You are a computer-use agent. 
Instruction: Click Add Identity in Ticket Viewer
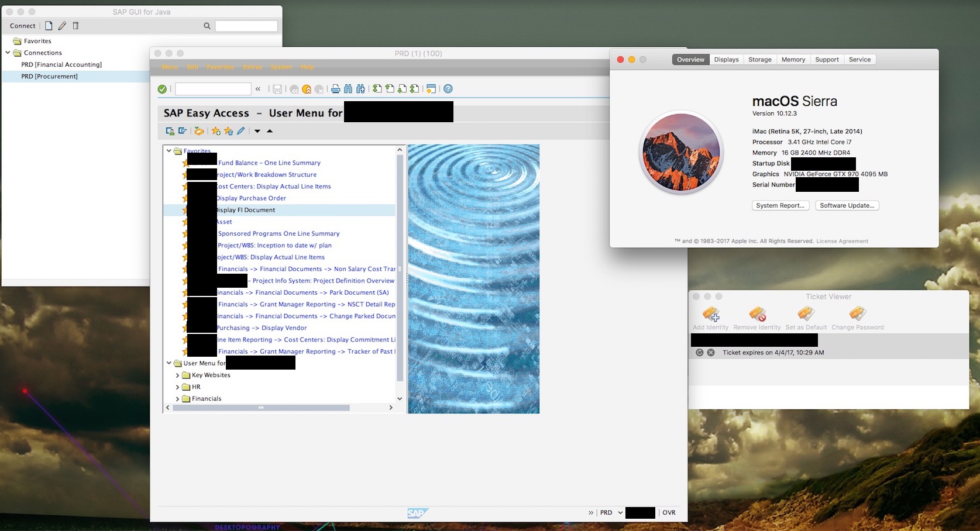[711, 318]
